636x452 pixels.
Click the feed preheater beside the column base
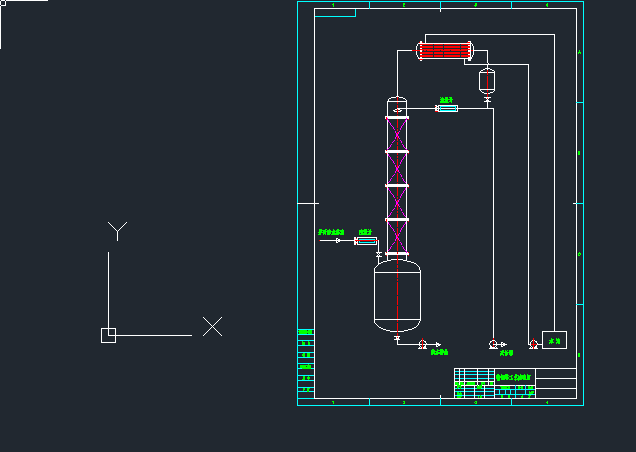click(x=366, y=240)
